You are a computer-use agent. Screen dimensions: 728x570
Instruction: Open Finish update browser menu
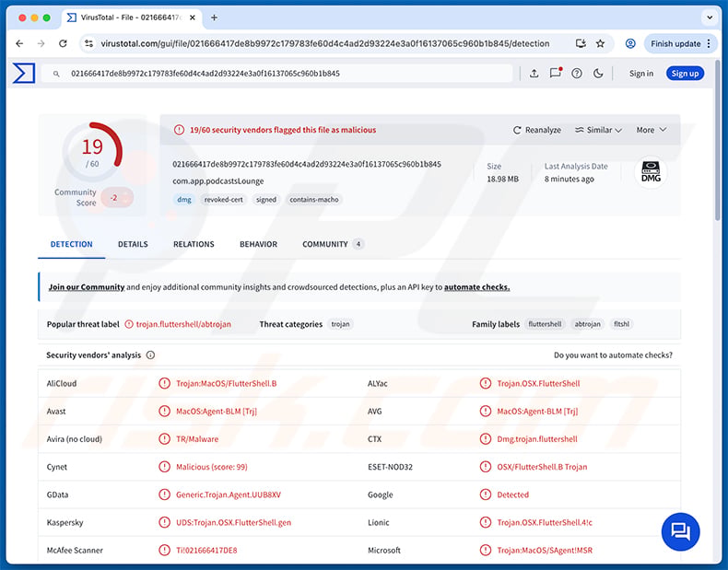click(680, 43)
